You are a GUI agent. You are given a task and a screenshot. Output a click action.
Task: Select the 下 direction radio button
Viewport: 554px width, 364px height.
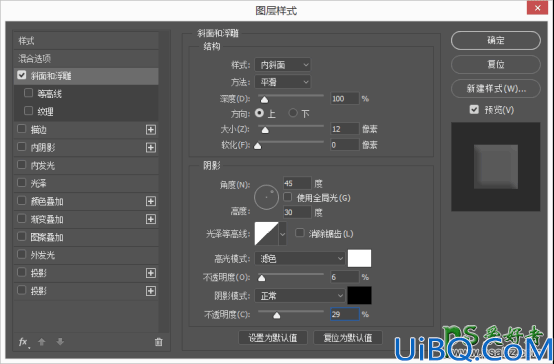point(293,113)
